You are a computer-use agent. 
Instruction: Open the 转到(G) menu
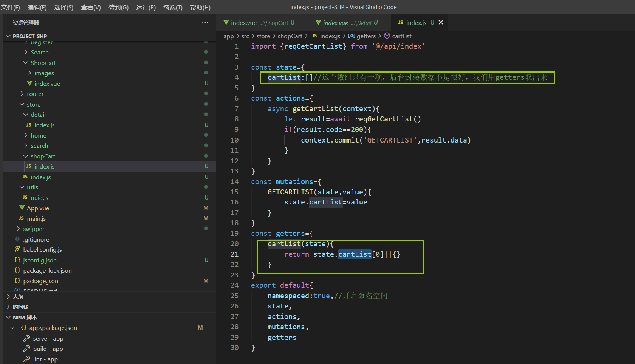(x=118, y=7)
